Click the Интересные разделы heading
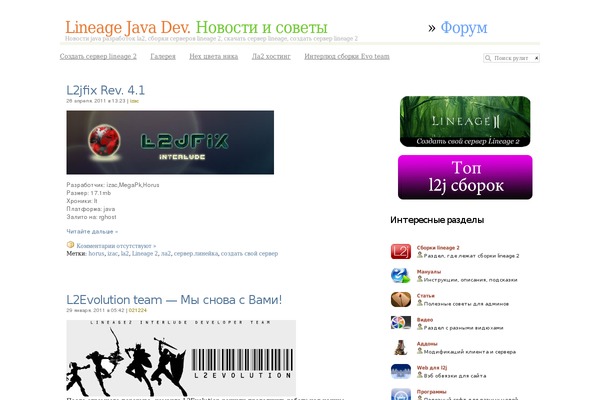Image resolution: width=600 pixels, height=400 pixels. pos(437,220)
